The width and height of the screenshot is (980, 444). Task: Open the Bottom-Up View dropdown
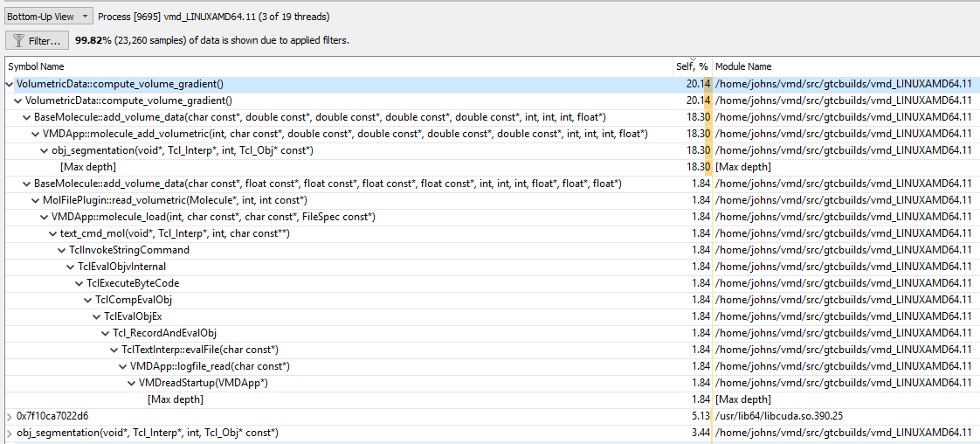pos(47,17)
